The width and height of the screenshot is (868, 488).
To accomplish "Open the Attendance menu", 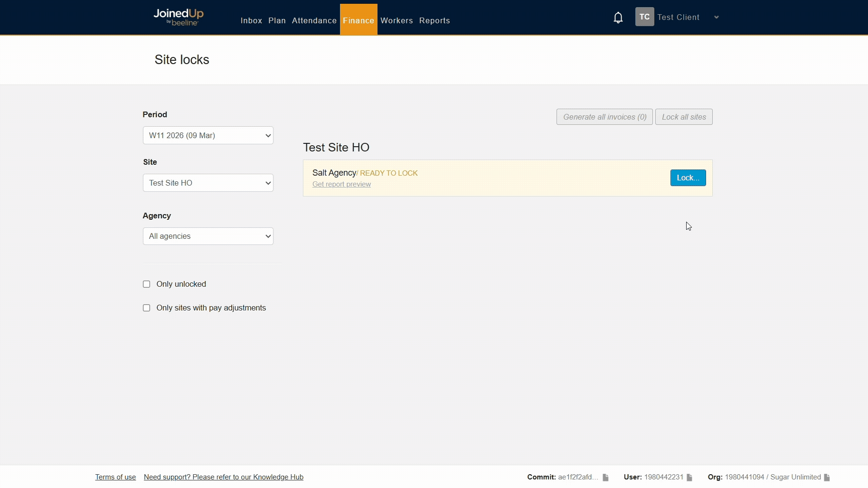I will pyautogui.click(x=314, y=20).
